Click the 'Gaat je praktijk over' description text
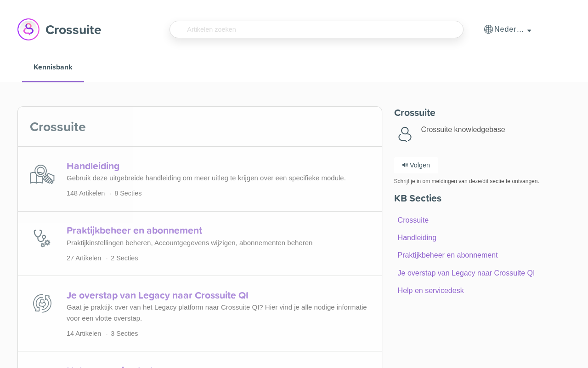This screenshot has width=588, height=368. coord(217,313)
